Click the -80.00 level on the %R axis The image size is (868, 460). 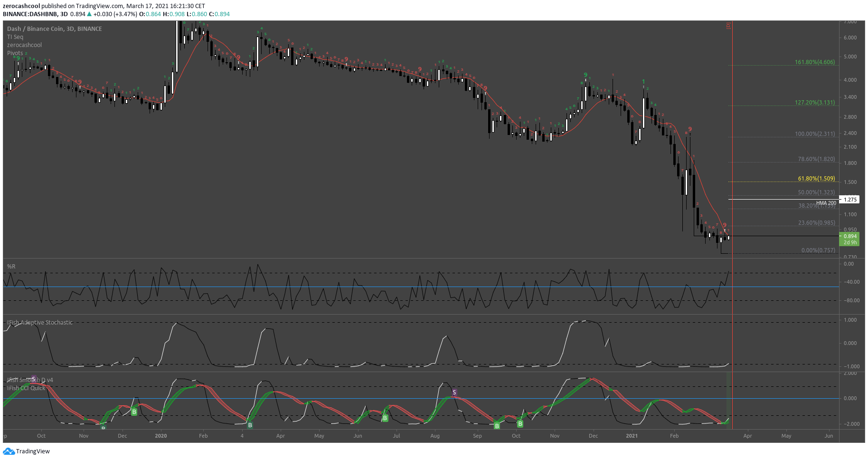click(x=851, y=301)
